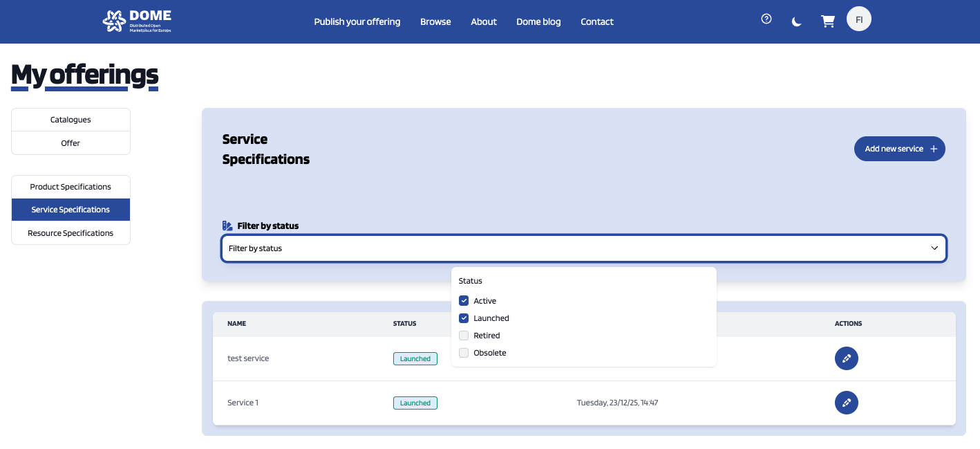This screenshot has height=449, width=980.
Task: Uncheck the Launched status checkbox
Action: coord(464,318)
